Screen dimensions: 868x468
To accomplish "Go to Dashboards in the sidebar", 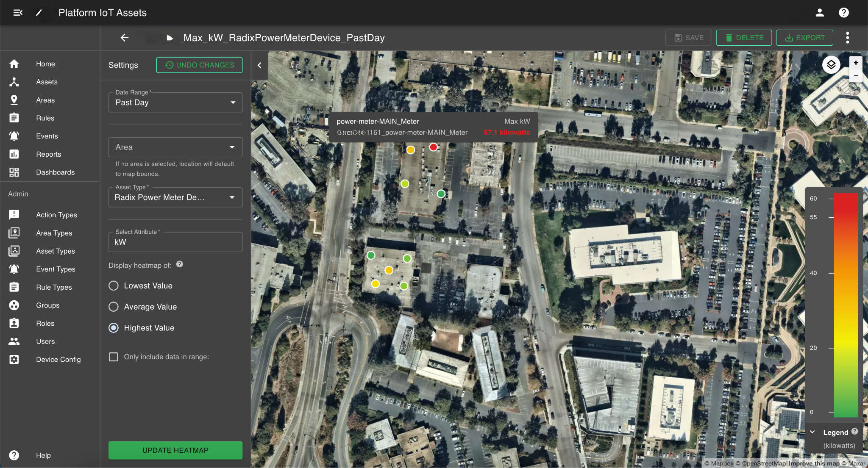I will 55,172.
